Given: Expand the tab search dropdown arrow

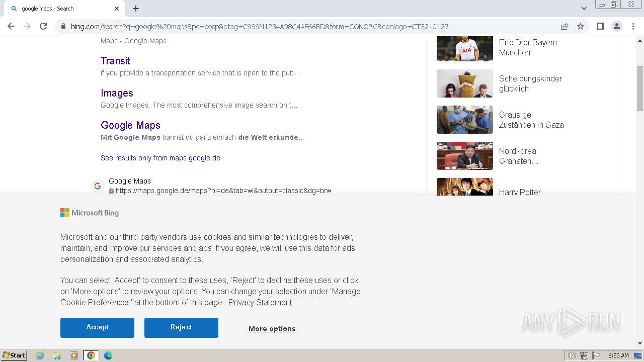Looking at the screenshot, I should [x=584, y=9].
